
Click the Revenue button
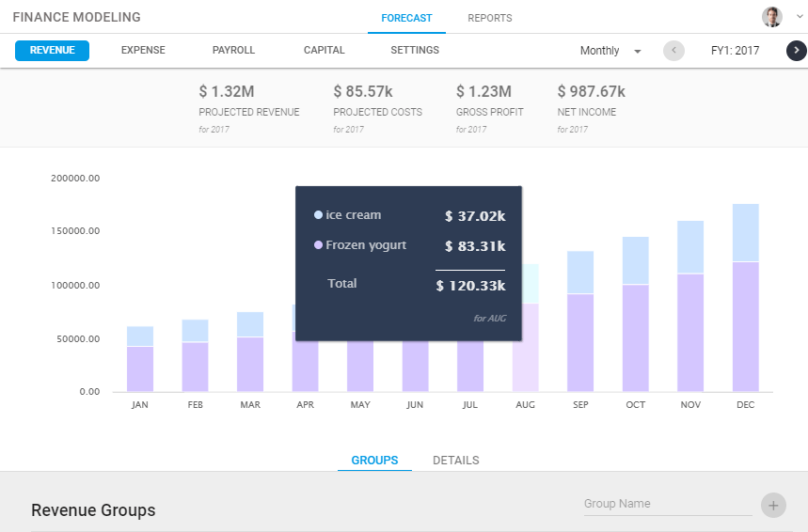click(x=52, y=51)
